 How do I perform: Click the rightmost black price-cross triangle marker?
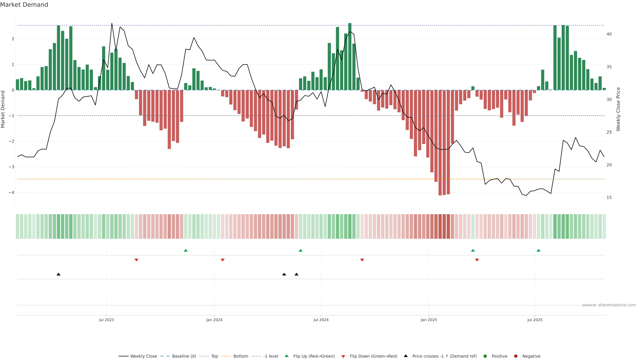(297, 274)
